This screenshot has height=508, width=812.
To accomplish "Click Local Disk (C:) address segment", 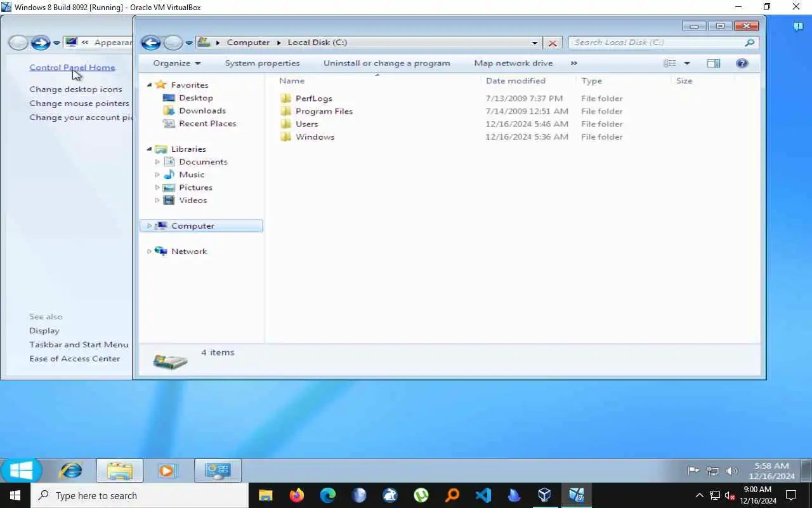I will coord(317,43).
